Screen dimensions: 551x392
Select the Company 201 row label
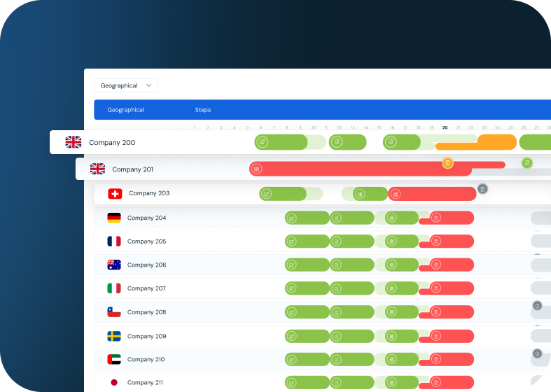(133, 169)
